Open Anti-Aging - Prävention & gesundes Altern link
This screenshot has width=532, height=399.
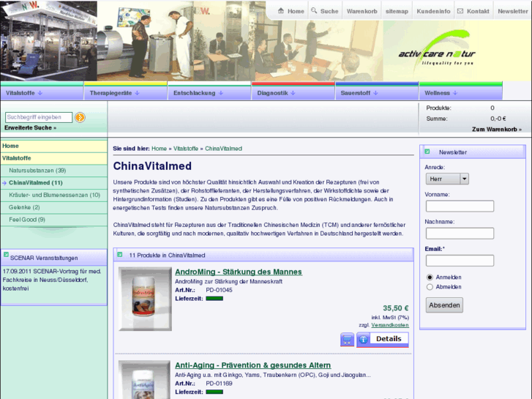[x=252, y=365]
